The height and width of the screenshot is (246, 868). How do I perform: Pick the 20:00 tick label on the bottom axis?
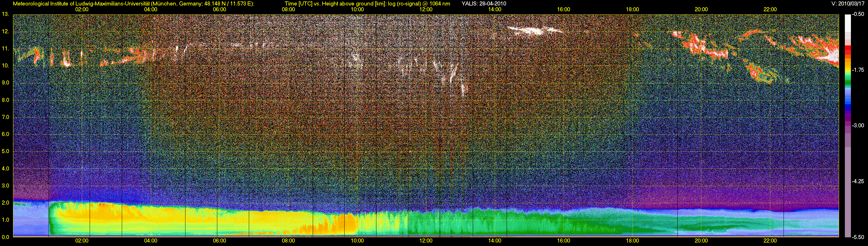tap(701, 241)
